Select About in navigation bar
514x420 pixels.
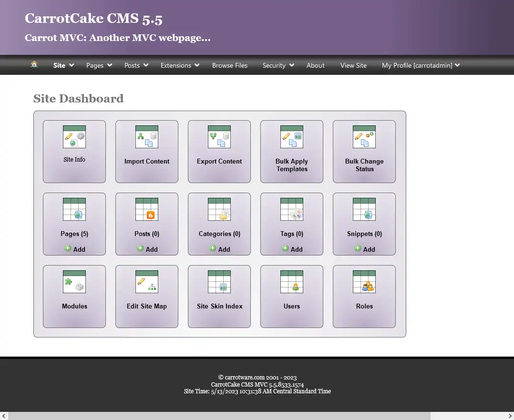[x=315, y=65]
